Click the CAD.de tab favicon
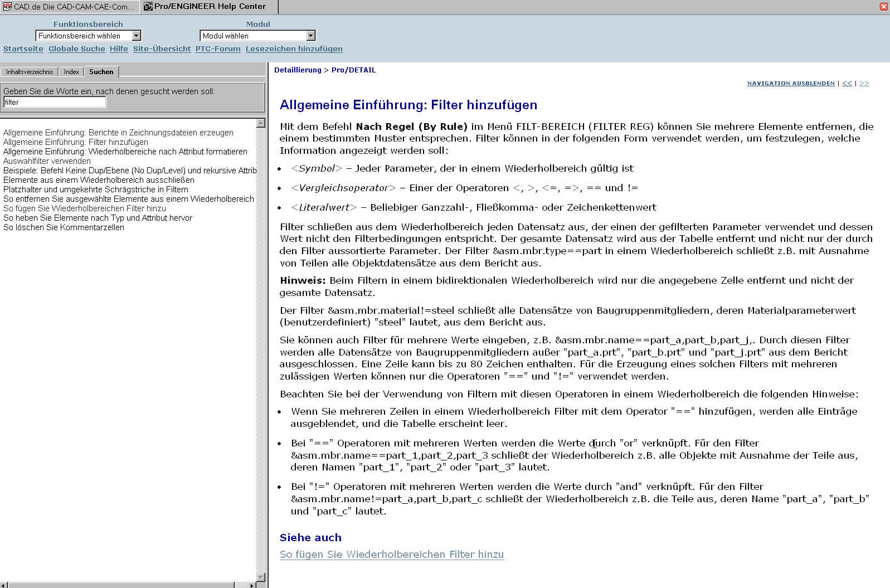The height and width of the screenshot is (588, 890). coord(7,7)
